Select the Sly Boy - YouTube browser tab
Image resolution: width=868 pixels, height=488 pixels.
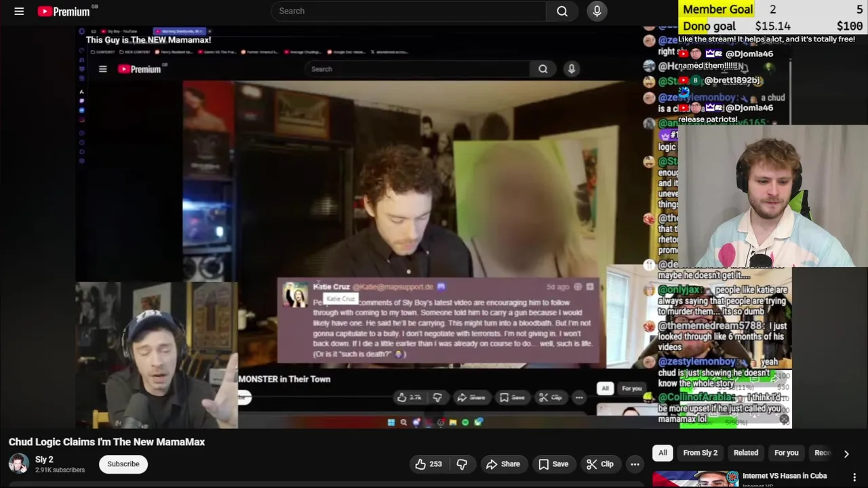pyautogui.click(x=121, y=31)
